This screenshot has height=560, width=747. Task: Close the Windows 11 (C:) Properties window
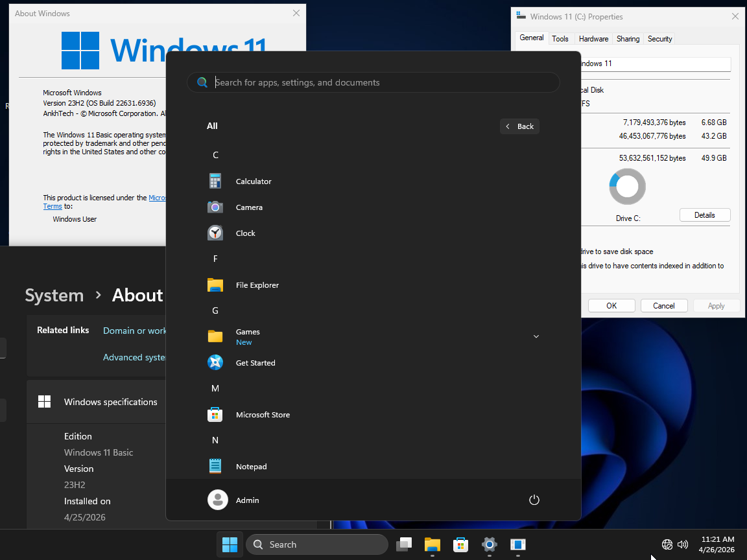pos(735,17)
